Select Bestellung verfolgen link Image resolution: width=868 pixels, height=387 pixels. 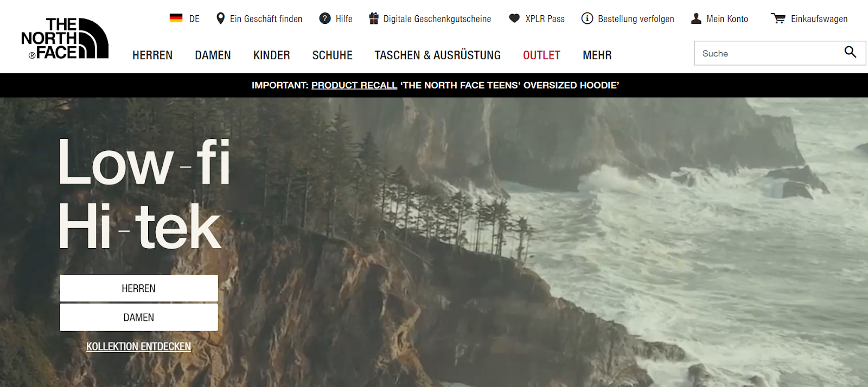pyautogui.click(x=636, y=19)
